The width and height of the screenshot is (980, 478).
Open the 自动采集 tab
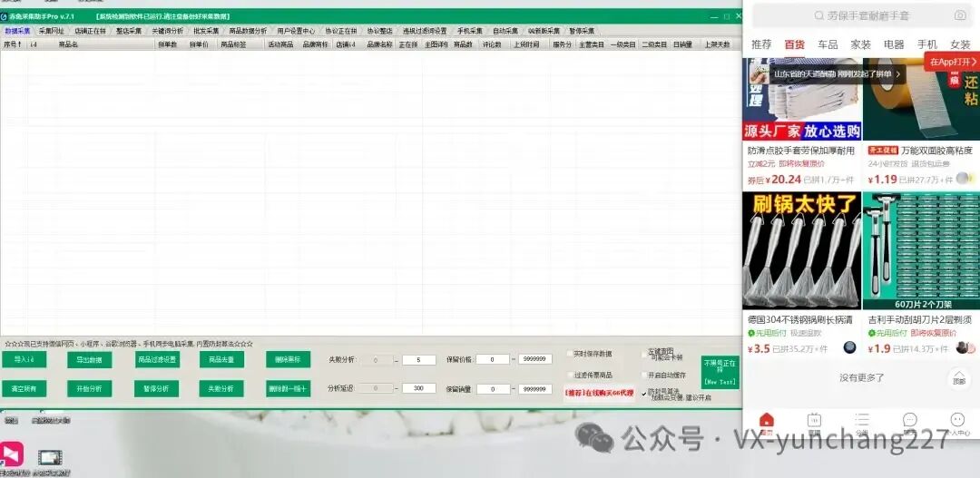tap(505, 31)
